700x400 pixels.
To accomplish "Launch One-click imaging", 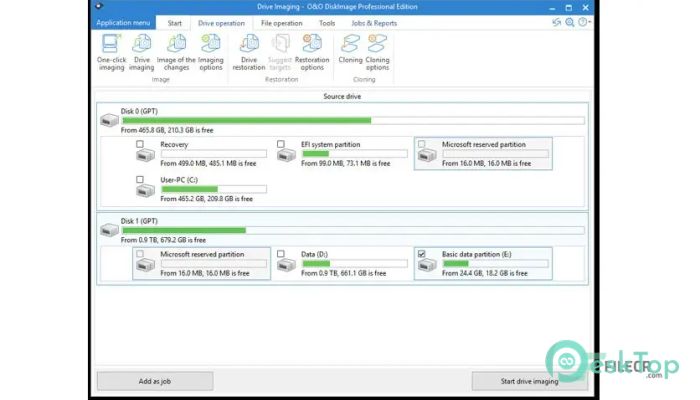I will 112,52.
